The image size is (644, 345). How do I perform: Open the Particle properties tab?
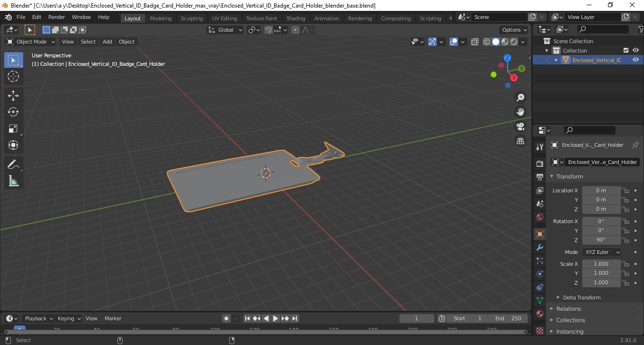[x=539, y=261]
